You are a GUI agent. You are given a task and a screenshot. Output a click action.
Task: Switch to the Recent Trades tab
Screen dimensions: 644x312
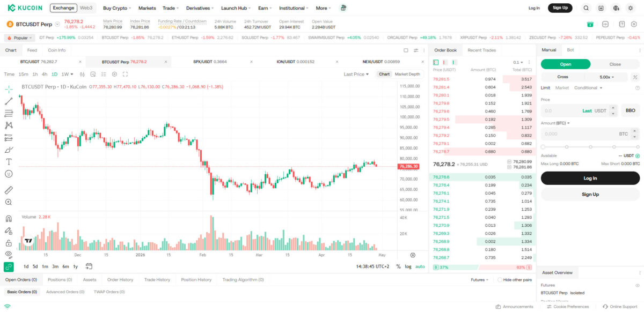pyautogui.click(x=481, y=50)
